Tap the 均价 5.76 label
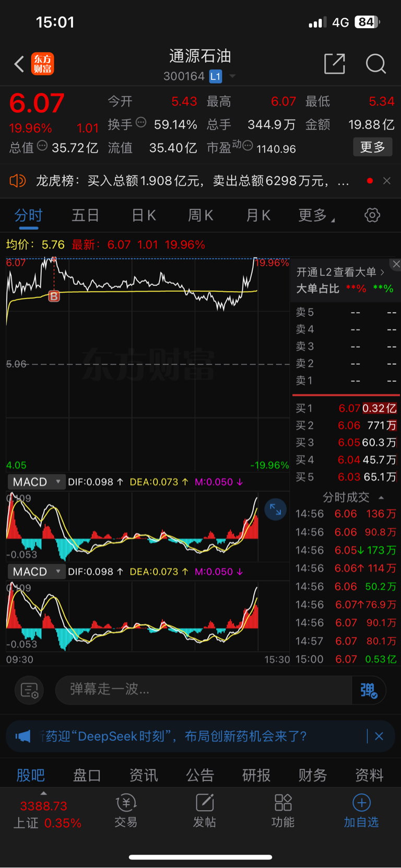 click(35, 245)
